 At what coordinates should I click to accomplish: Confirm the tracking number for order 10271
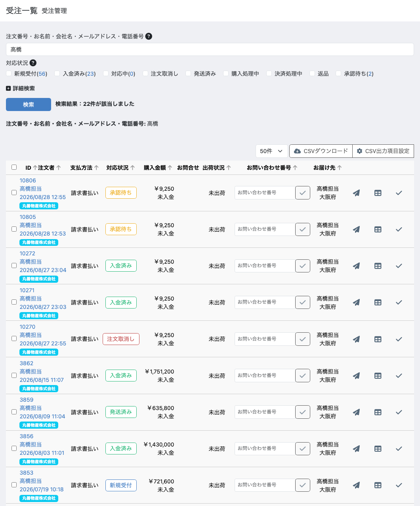(303, 302)
